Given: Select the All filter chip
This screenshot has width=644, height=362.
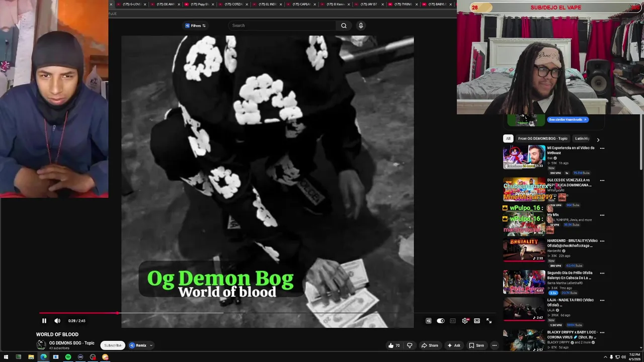Looking at the screenshot, I should (x=508, y=139).
